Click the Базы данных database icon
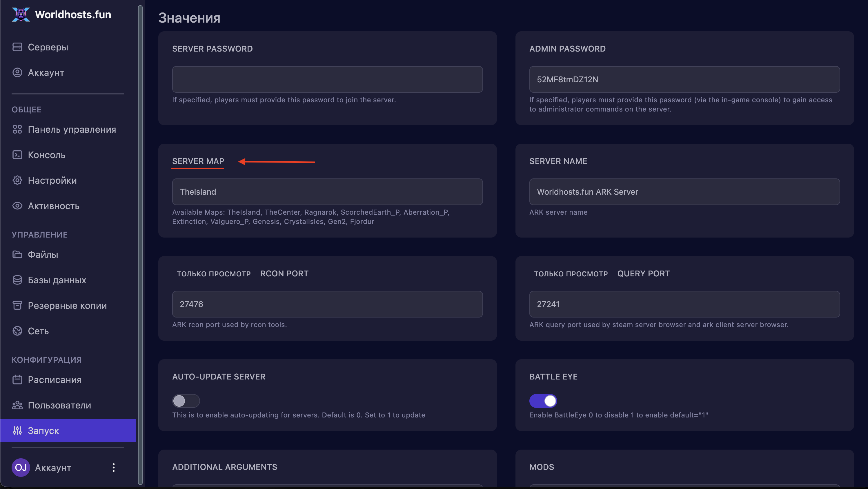The image size is (868, 489). pos(17,280)
